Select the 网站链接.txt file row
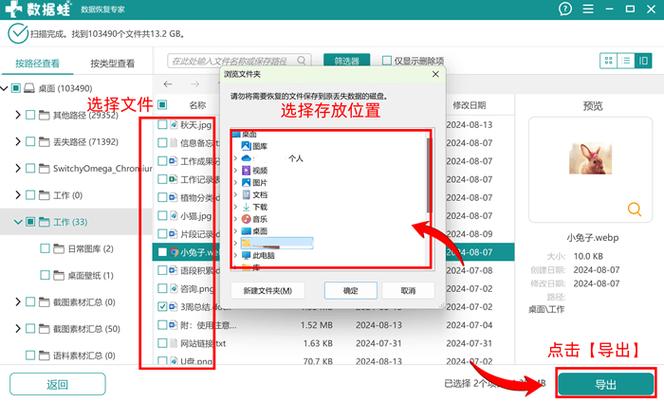This screenshot has height=401, width=664. [x=333, y=343]
